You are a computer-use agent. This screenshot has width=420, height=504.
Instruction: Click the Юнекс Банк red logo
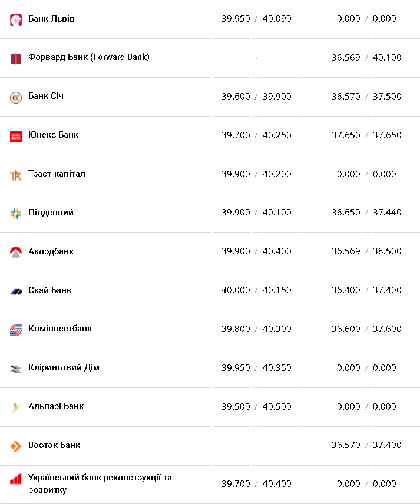16,136
